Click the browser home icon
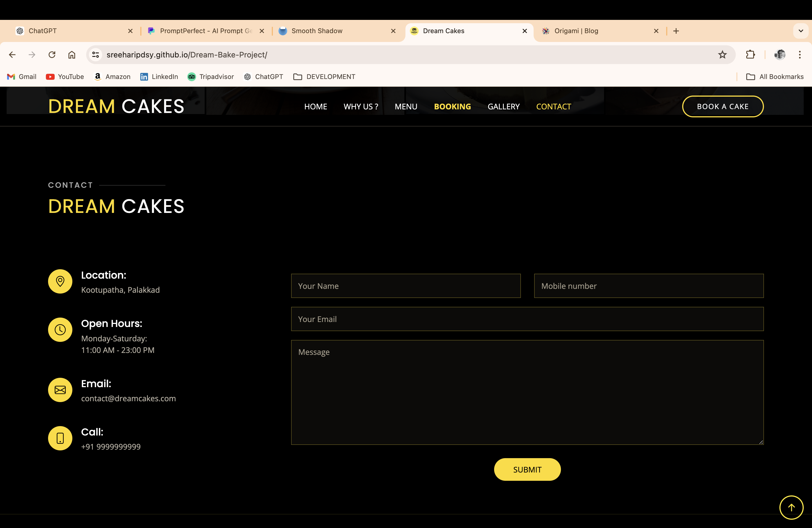Viewport: 812px width, 528px height. tap(72, 55)
